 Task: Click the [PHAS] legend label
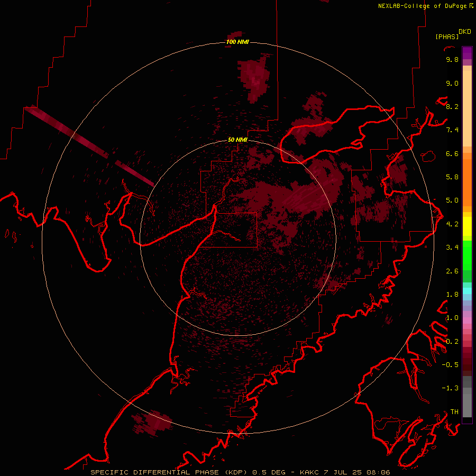[x=447, y=36]
